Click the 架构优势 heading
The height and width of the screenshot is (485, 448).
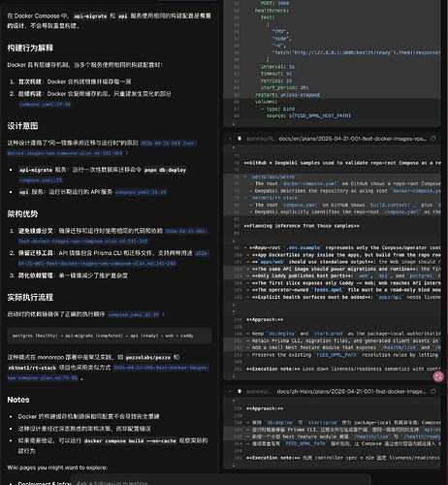[x=22, y=213]
